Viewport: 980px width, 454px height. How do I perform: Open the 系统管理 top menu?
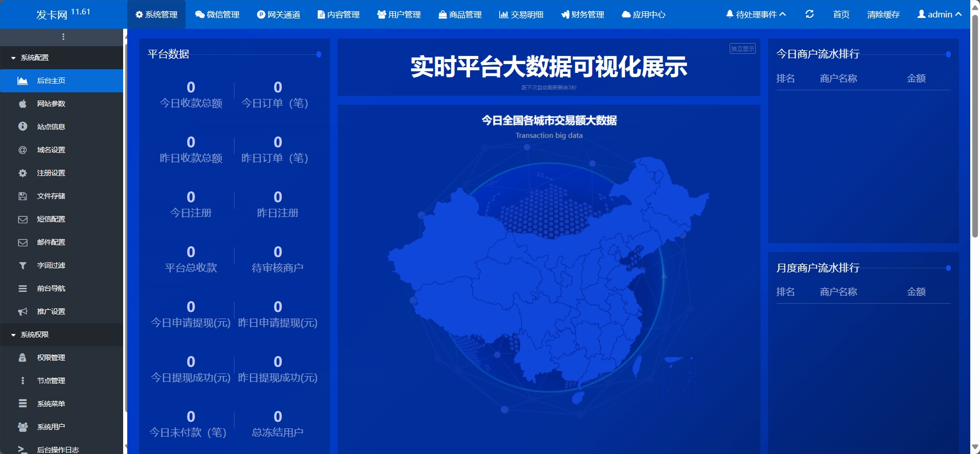[156, 14]
